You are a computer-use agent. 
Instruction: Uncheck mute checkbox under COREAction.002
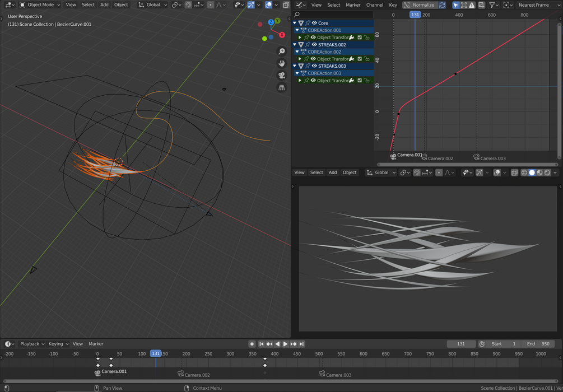pos(360,59)
